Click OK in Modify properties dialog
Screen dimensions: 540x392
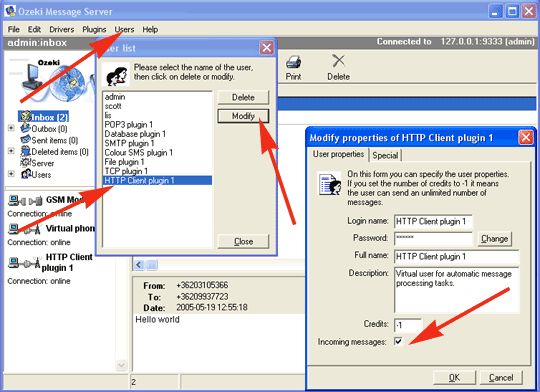click(x=454, y=378)
